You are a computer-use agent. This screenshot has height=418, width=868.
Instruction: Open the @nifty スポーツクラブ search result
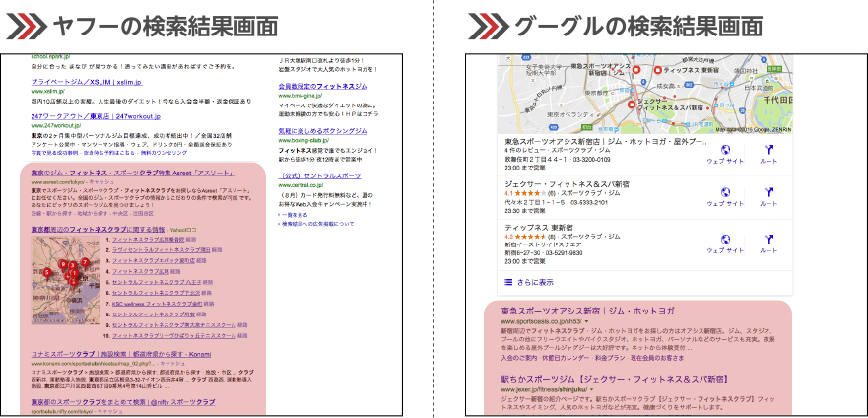[123, 402]
